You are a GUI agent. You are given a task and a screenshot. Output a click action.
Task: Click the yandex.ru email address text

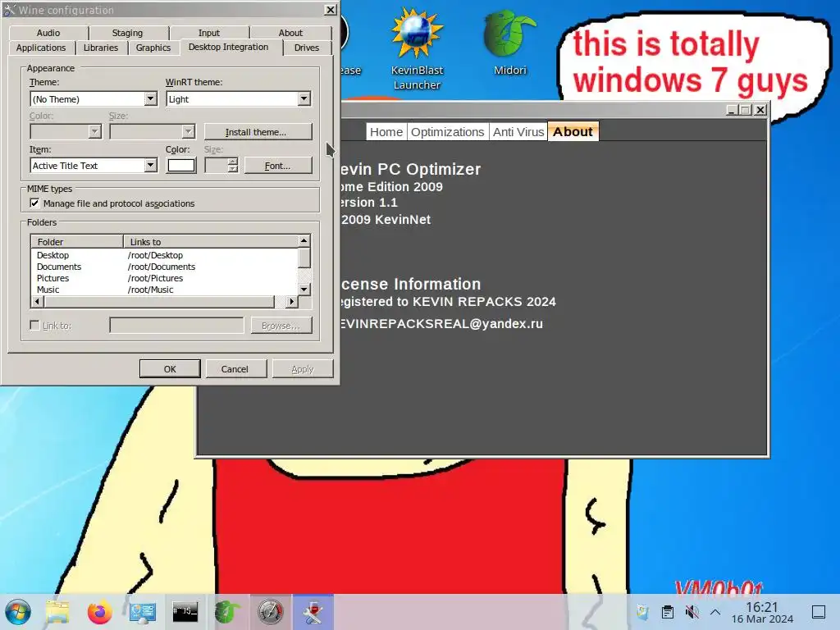441,323
